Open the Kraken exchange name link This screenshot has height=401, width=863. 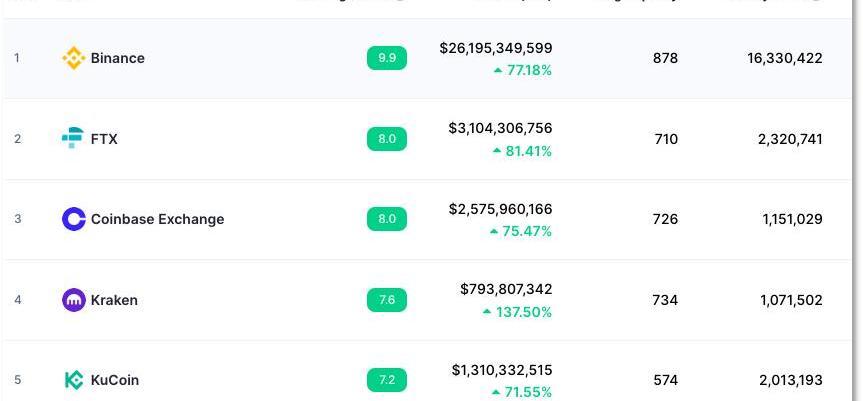coord(114,300)
